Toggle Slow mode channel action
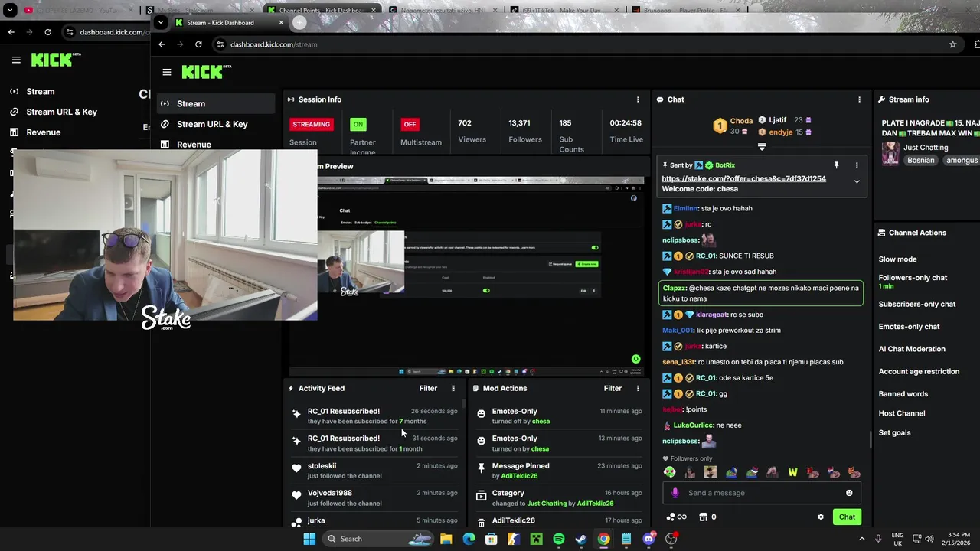This screenshot has height=551, width=980. pyautogui.click(x=897, y=259)
